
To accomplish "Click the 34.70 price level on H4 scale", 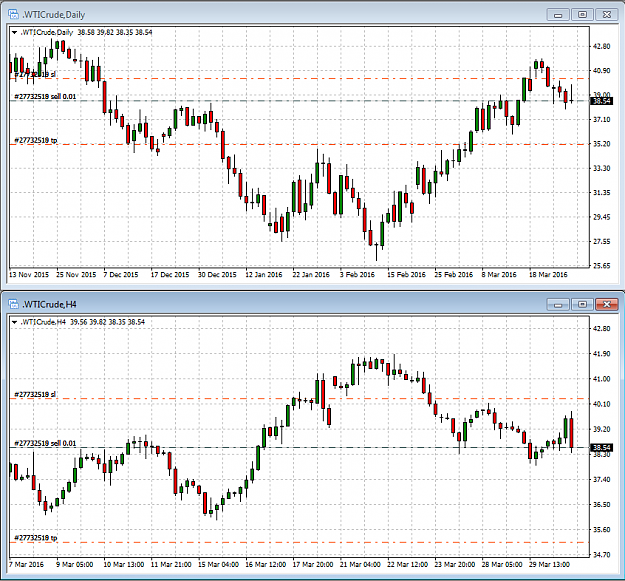I will (602, 555).
